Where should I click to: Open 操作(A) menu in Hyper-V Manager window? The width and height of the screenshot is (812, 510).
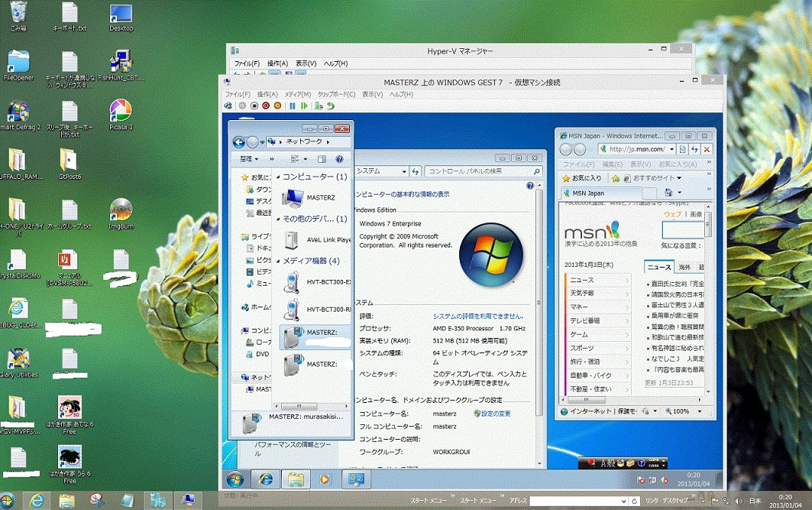point(277,63)
